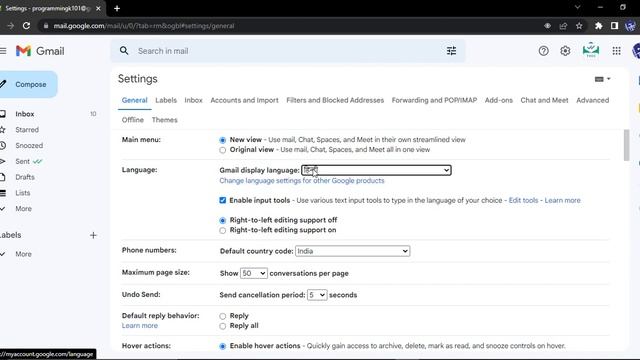The width and height of the screenshot is (640, 360).
Task: Expand More under mail folders
Action: (x=23, y=209)
